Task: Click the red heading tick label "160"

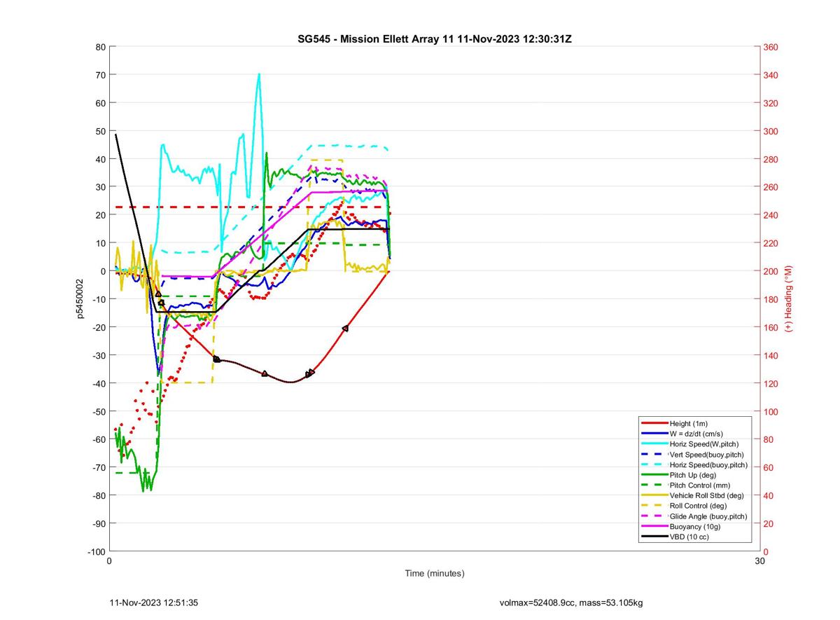Action: pos(771,327)
